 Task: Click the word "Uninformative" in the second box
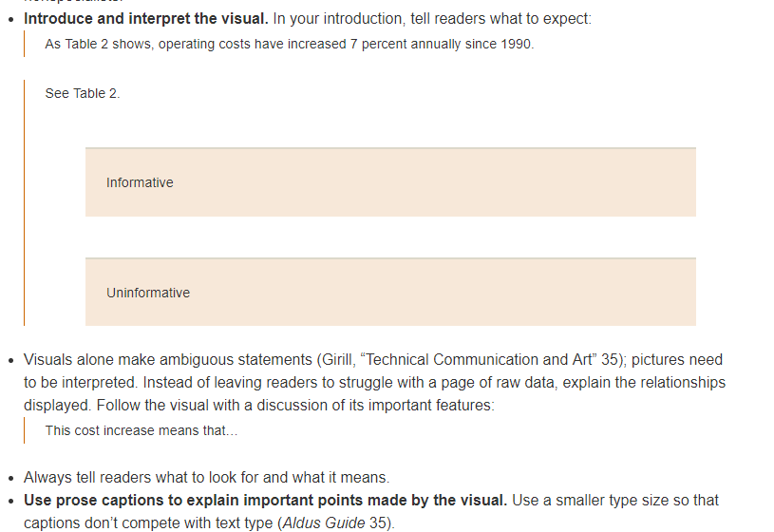tap(148, 293)
